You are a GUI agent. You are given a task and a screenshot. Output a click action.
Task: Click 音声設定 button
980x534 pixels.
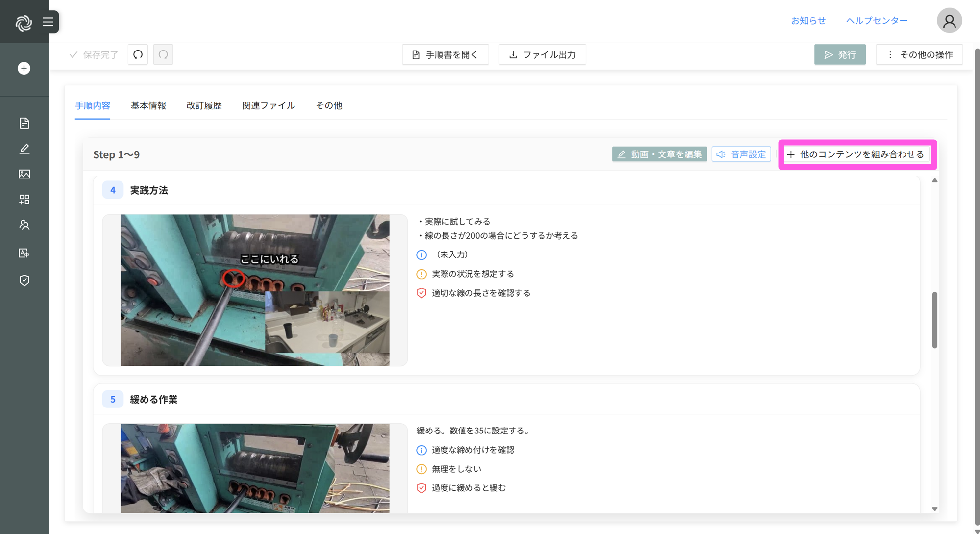click(x=741, y=154)
